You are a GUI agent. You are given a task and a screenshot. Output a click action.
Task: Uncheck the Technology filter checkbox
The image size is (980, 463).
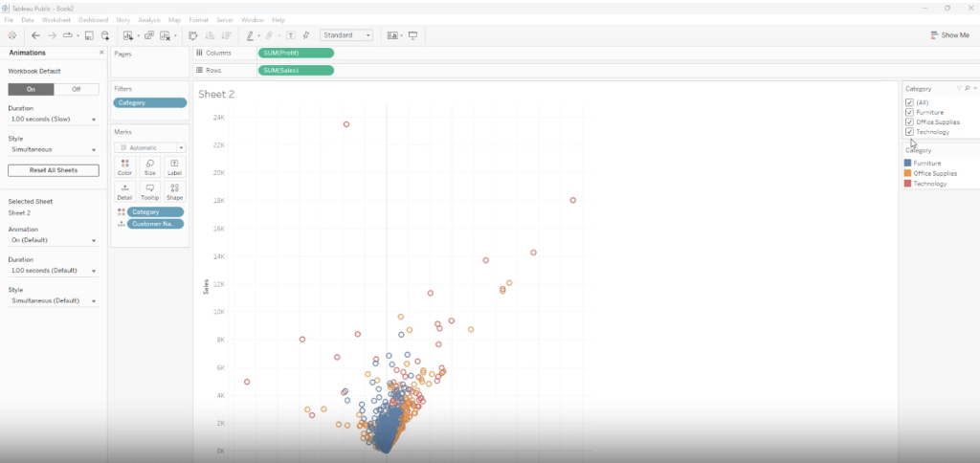(908, 132)
